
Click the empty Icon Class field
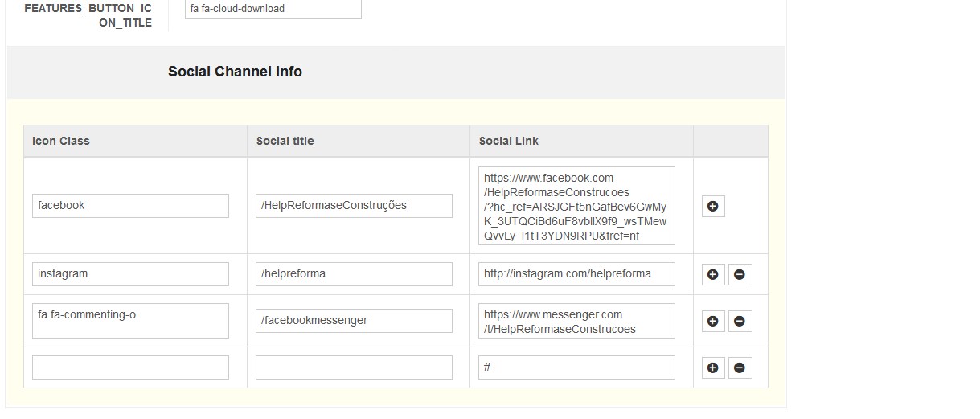130,368
